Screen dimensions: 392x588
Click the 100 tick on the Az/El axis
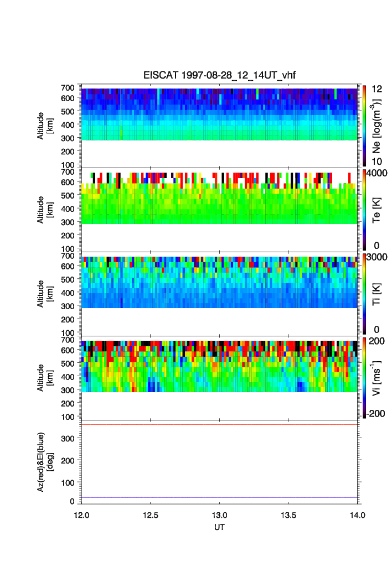68,483
